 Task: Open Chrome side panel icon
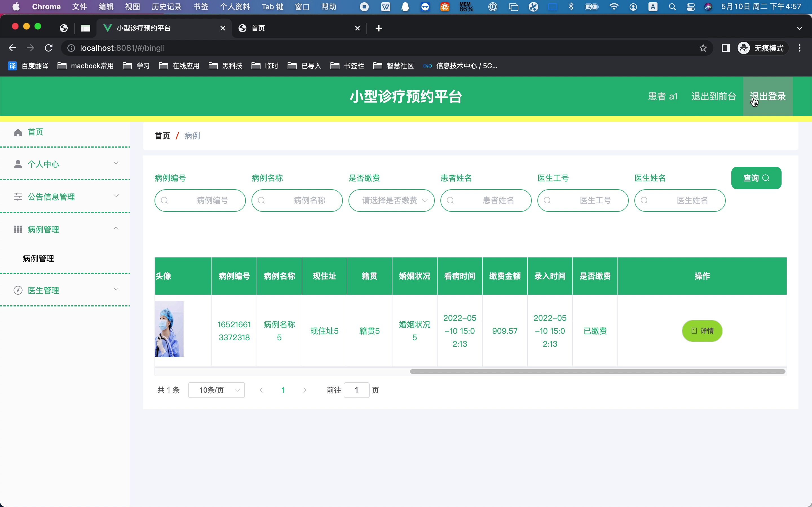click(725, 48)
